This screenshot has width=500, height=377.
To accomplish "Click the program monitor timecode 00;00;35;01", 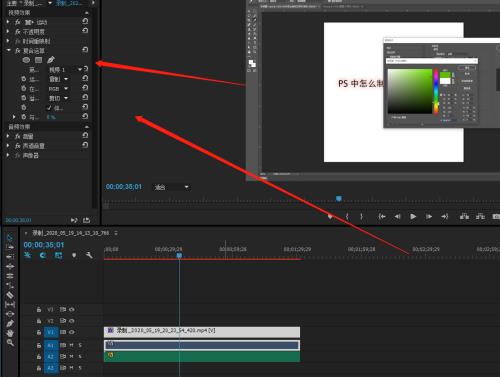I will click(x=124, y=187).
